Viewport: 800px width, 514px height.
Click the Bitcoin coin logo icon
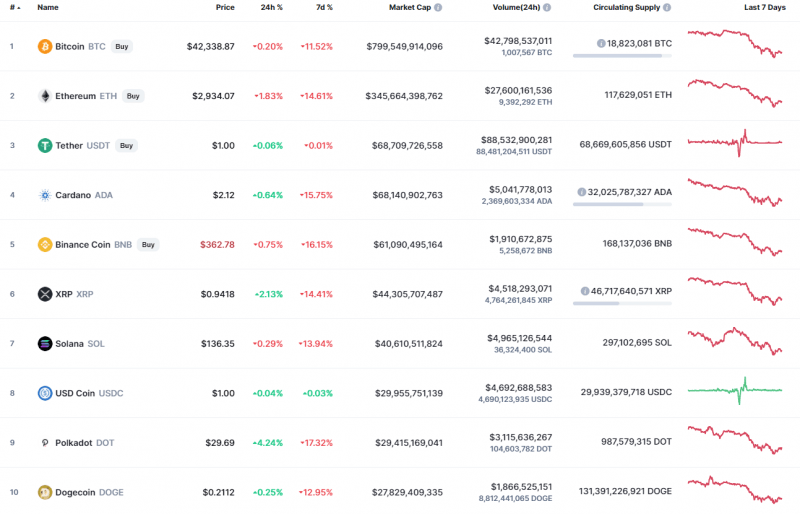(44, 46)
